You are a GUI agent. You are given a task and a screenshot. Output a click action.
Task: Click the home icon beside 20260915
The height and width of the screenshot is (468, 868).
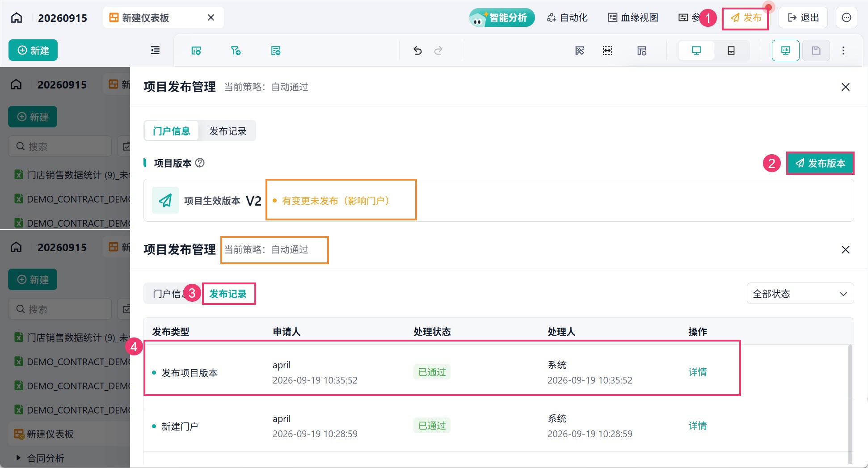pyautogui.click(x=17, y=18)
